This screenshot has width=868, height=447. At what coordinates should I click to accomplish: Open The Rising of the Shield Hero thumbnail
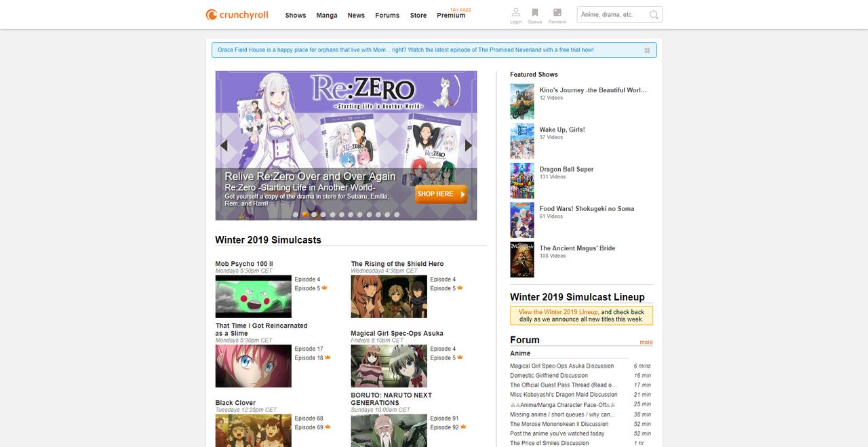coord(389,296)
